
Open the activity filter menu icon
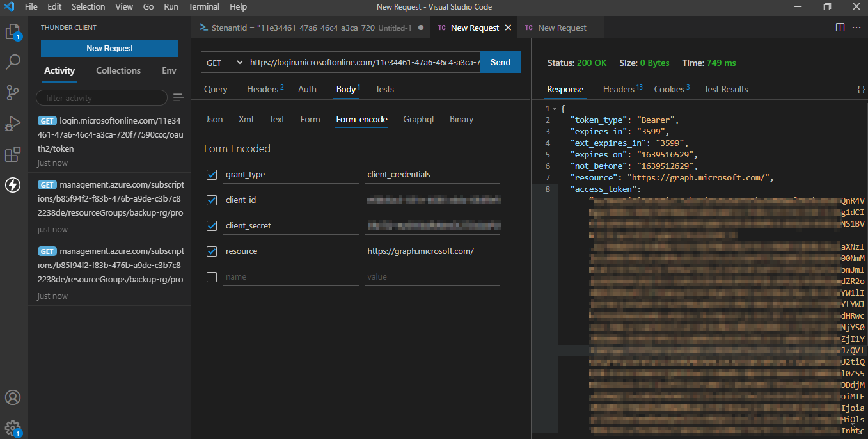(x=178, y=97)
